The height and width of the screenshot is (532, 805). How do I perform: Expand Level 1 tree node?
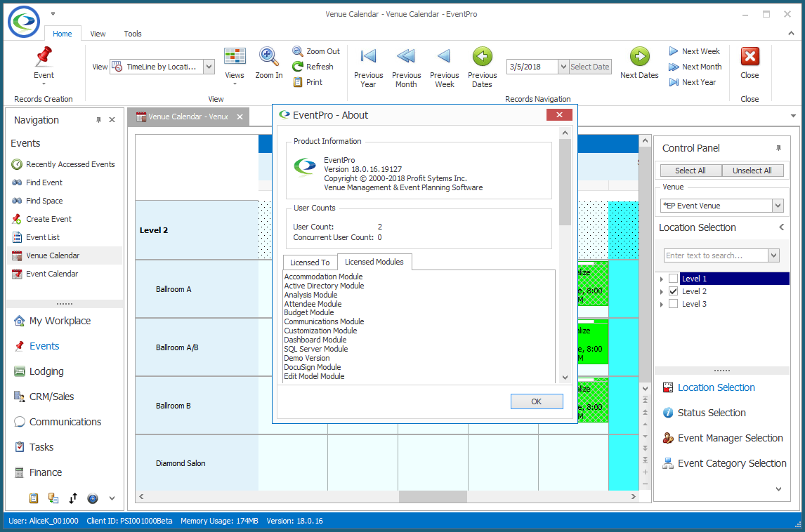coord(661,279)
